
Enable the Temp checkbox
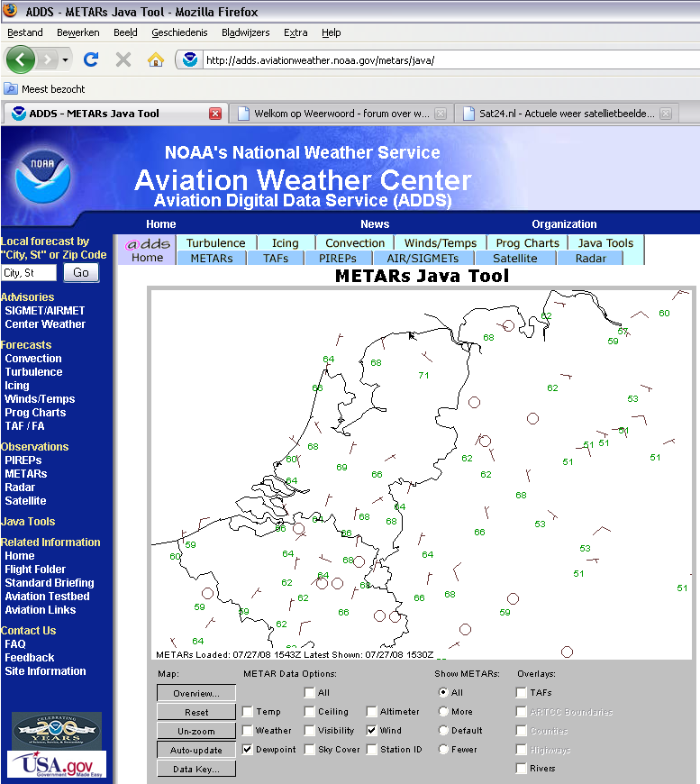tap(248, 712)
